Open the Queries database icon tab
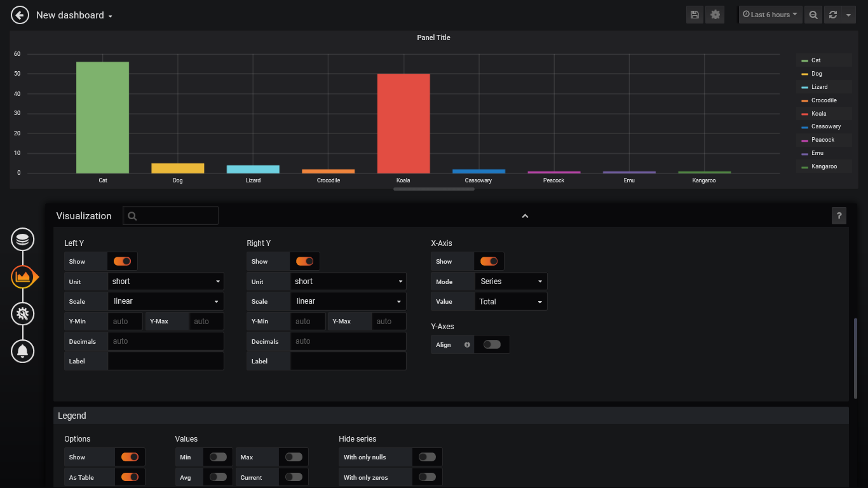The height and width of the screenshot is (488, 868). 23,240
